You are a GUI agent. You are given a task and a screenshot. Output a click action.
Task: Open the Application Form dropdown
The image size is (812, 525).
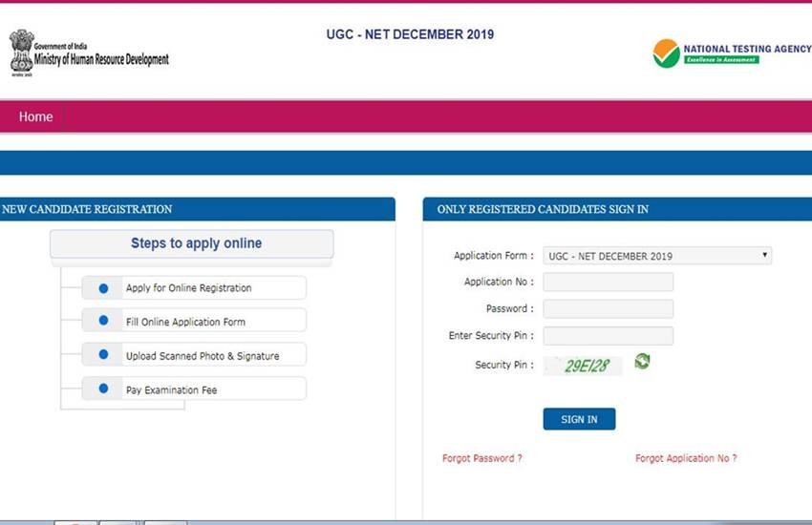pos(656,256)
